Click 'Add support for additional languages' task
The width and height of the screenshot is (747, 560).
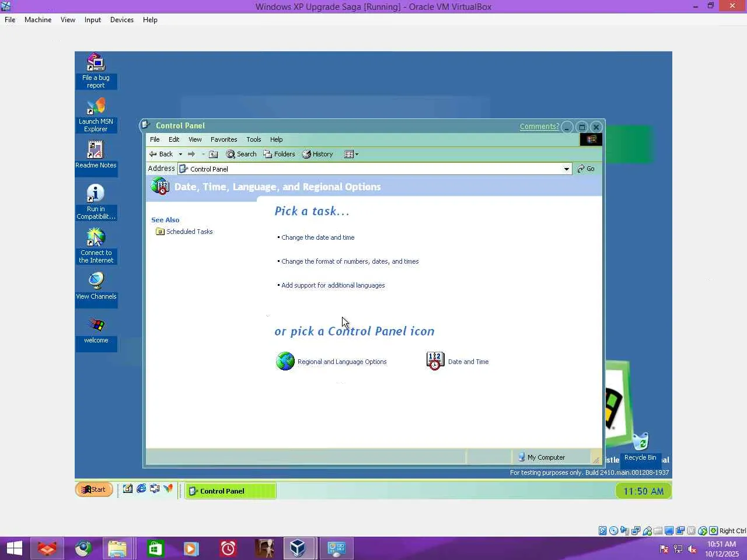coord(333,285)
